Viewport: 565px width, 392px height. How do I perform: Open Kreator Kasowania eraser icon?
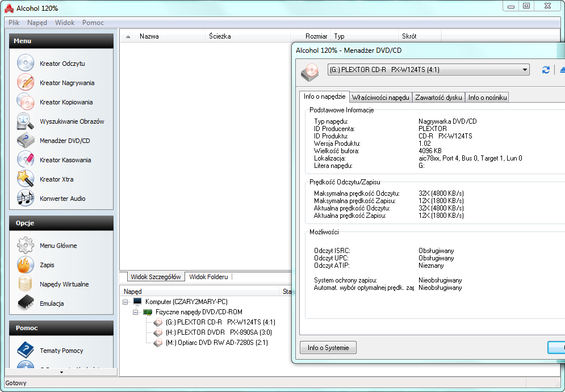[x=26, y=160]
